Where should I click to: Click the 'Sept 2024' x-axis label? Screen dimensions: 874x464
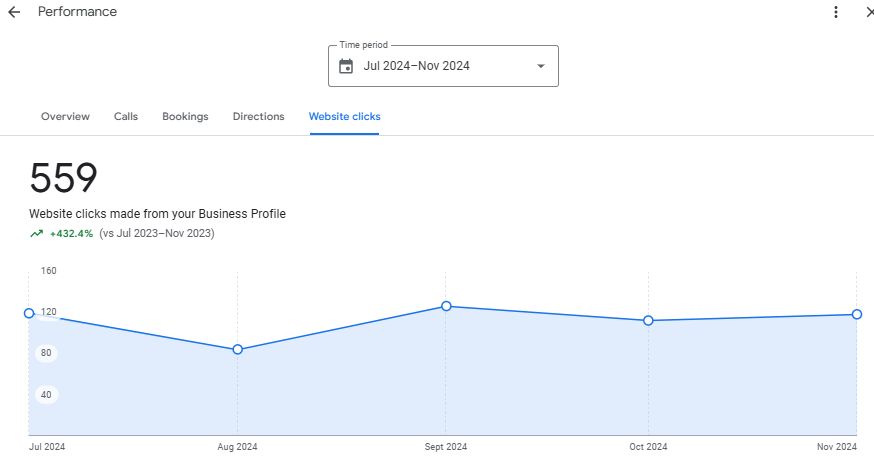pos(446,447)
